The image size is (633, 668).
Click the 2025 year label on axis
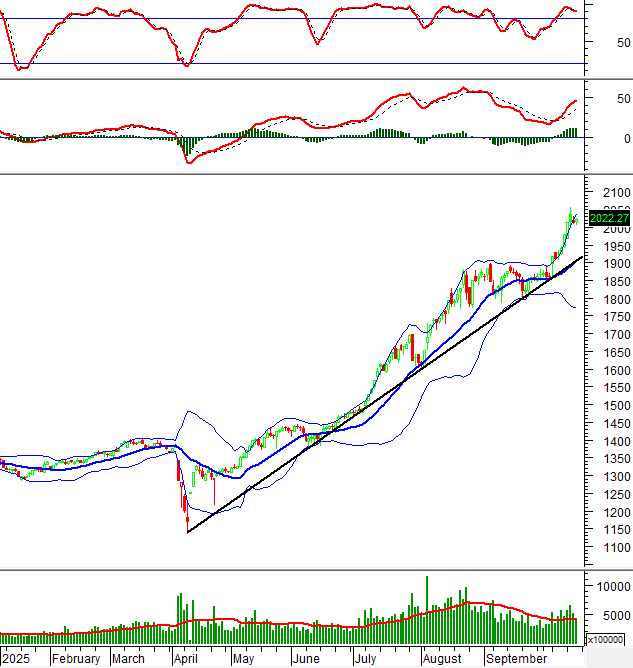click(17, 659)
